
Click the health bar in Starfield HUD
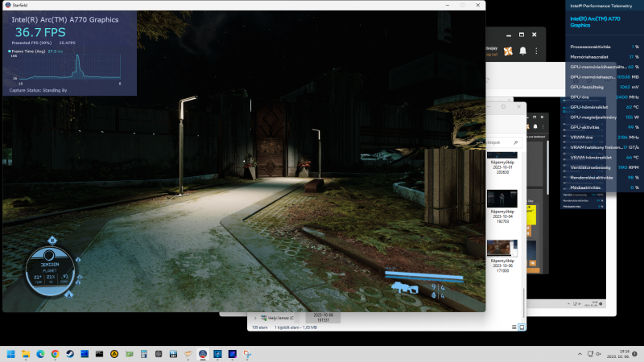tap(424, 275)
